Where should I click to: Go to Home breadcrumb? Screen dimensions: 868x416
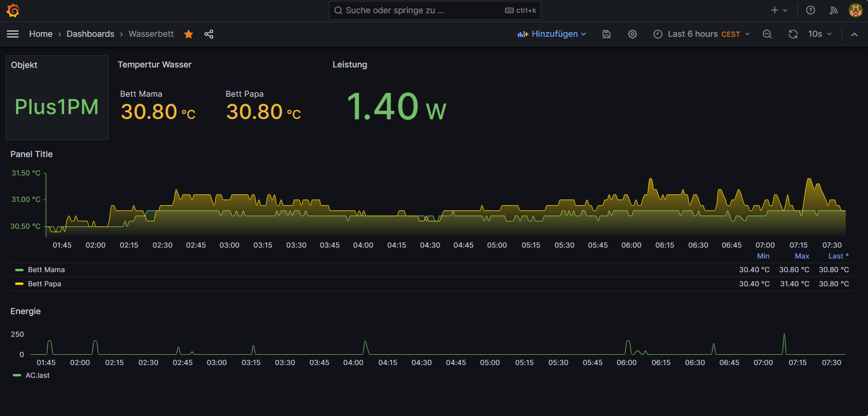[41, 34]
